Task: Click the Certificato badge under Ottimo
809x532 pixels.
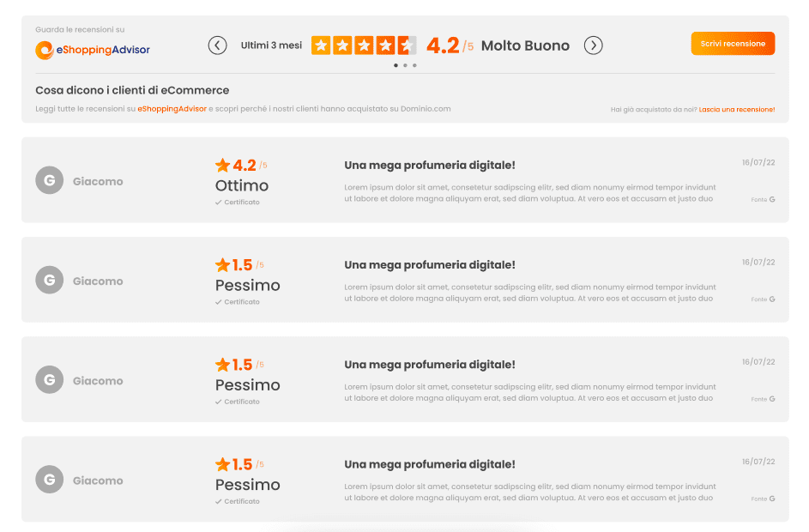Action: pyautogui.click(x=238, y=203)
